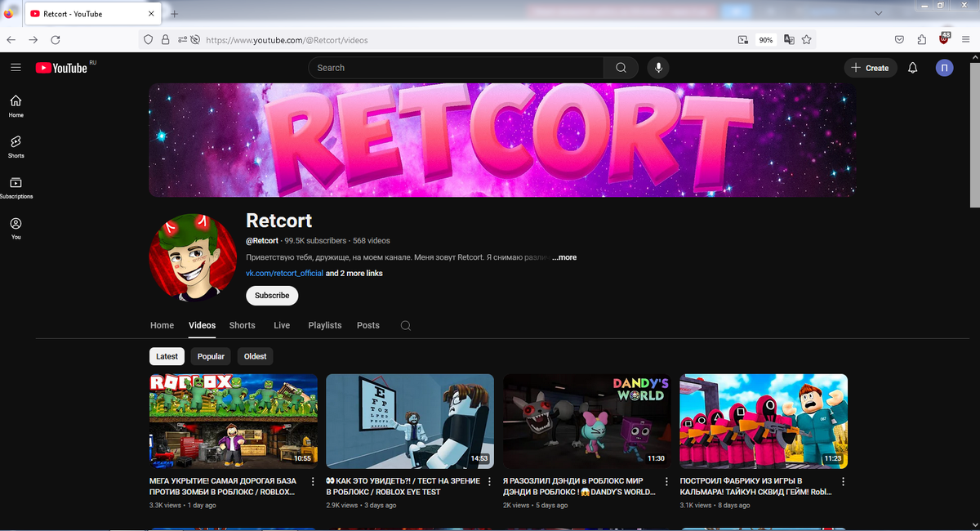Click the search magnifier button
This screenshot has height=531, width=980.
coord(621,68)
